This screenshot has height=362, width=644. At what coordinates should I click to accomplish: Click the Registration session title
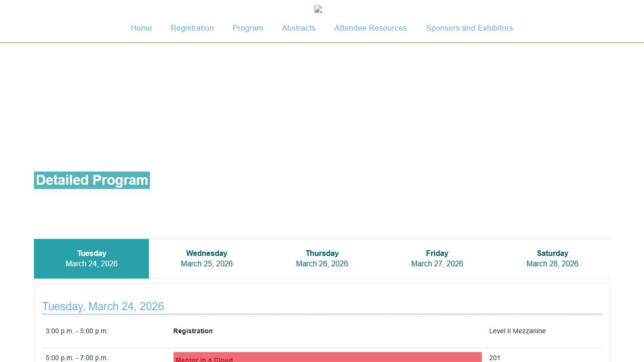click(193, 331)
